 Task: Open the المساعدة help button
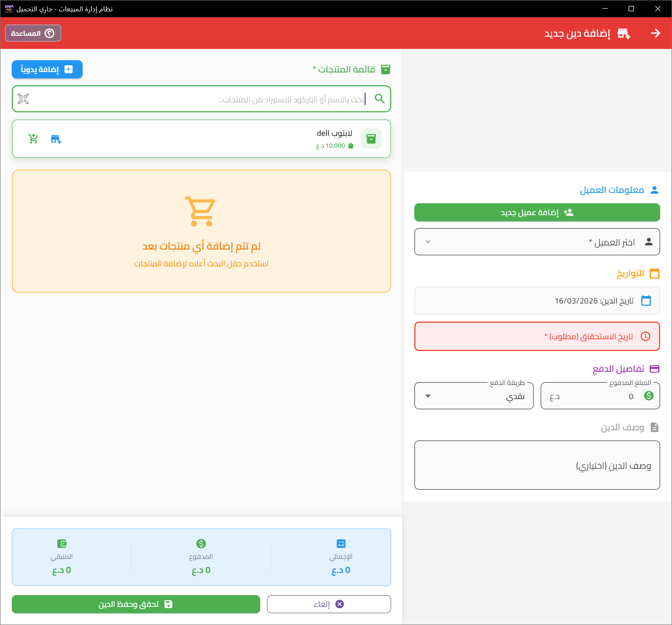coord(33,33)
